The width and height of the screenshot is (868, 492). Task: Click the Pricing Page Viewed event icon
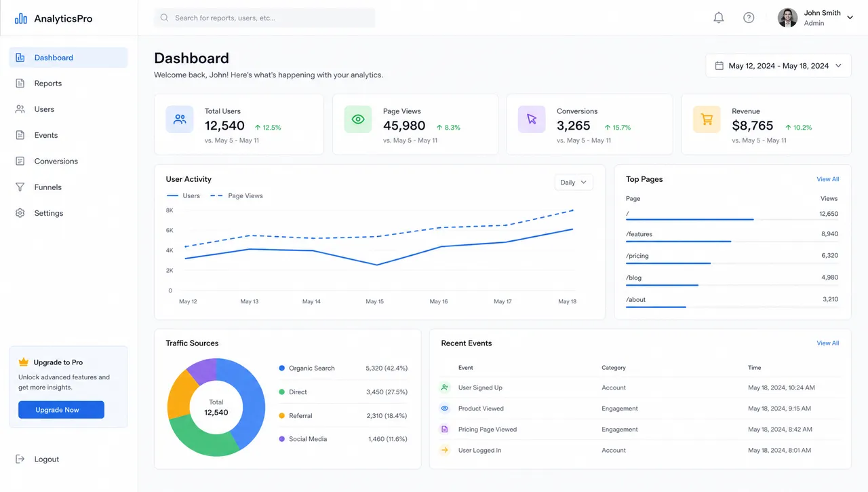pos(445,430)
